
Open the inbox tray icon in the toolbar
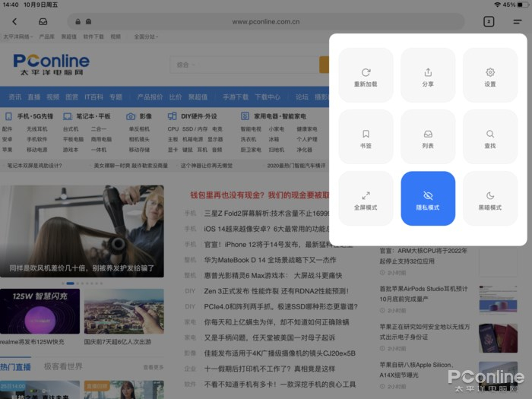click(x=43, y=21)
